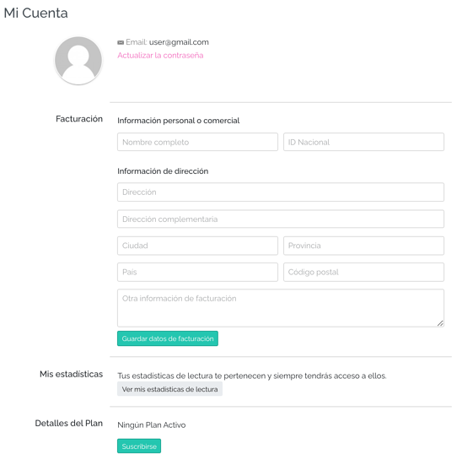Click the Mi Cuenta page heading
462x476 pixels.
tap(35, 13)
